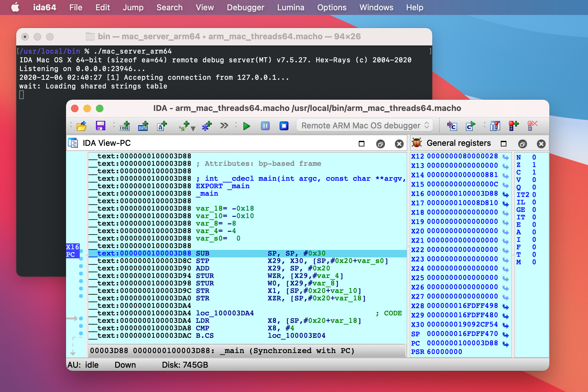This screenshot has height=392, width=588.
Task: Toggle the IDA View-PC panel stay-on-top square
Action: pos(361,144)
